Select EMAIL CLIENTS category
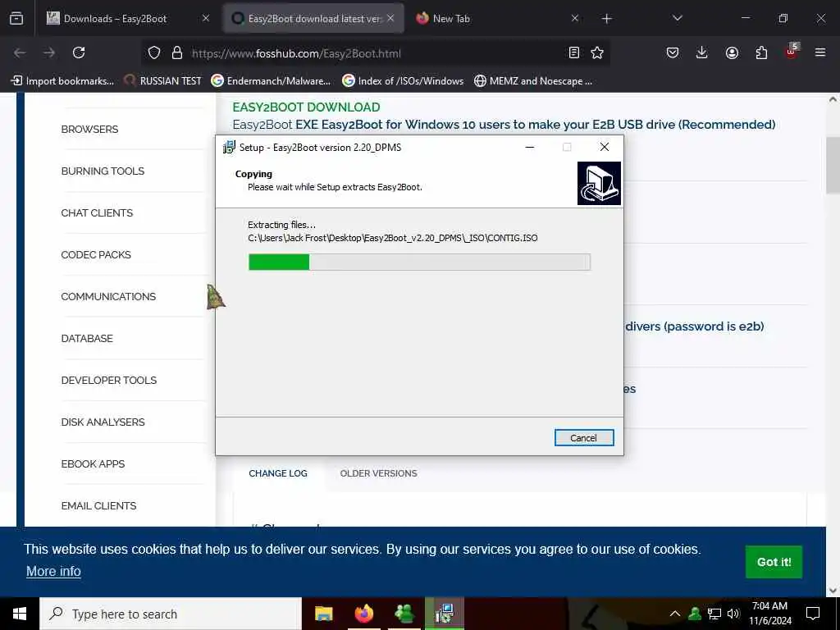The height and width of the screenshot is (630, 840). point(98,505)
